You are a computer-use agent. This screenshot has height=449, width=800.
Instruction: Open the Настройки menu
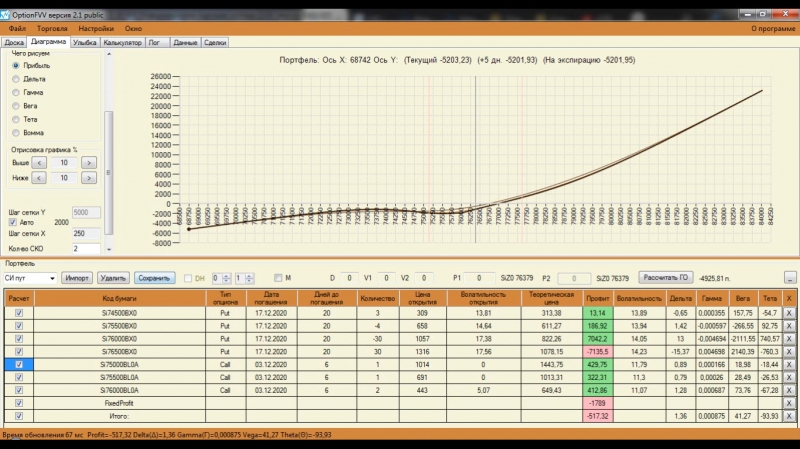pos(96,29)
